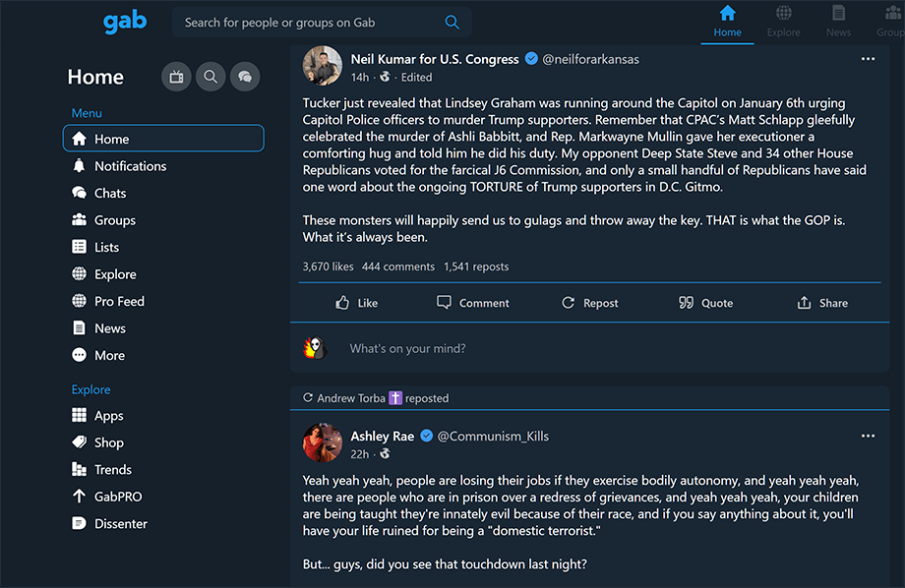Image resolution: width=905 pixels, height=588 pixels.
Task: View the 444 comments link
Action: (x=397, y=266)
